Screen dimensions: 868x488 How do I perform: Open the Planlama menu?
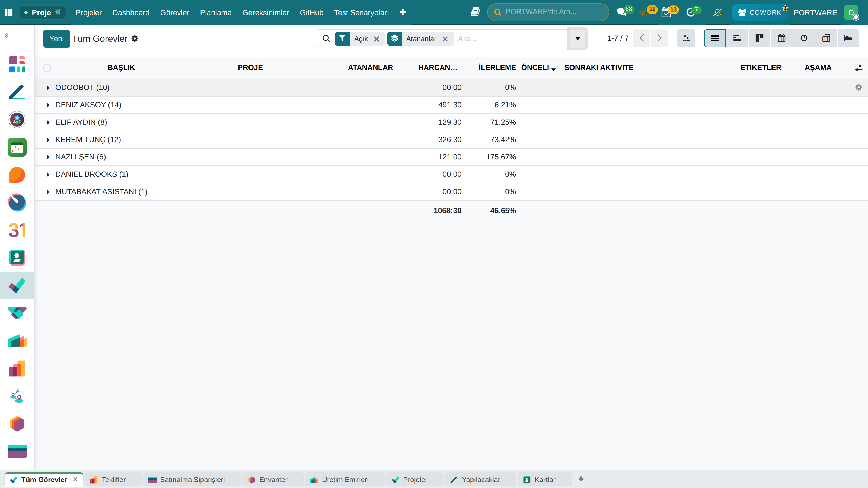(x=216, y=12)
